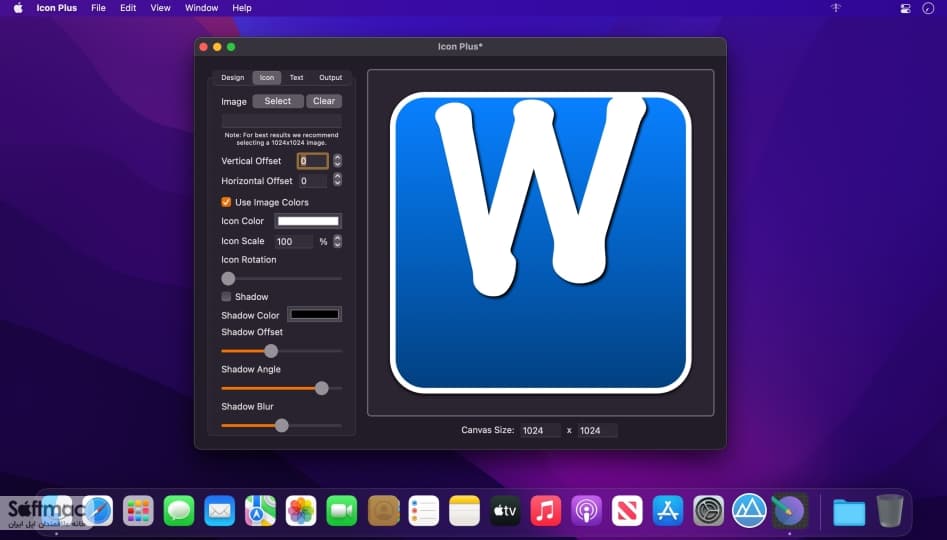Click the Canvas Size width field
Image resolution: width=947 pixels, height=540 pixels.
[x=541, y=431]
